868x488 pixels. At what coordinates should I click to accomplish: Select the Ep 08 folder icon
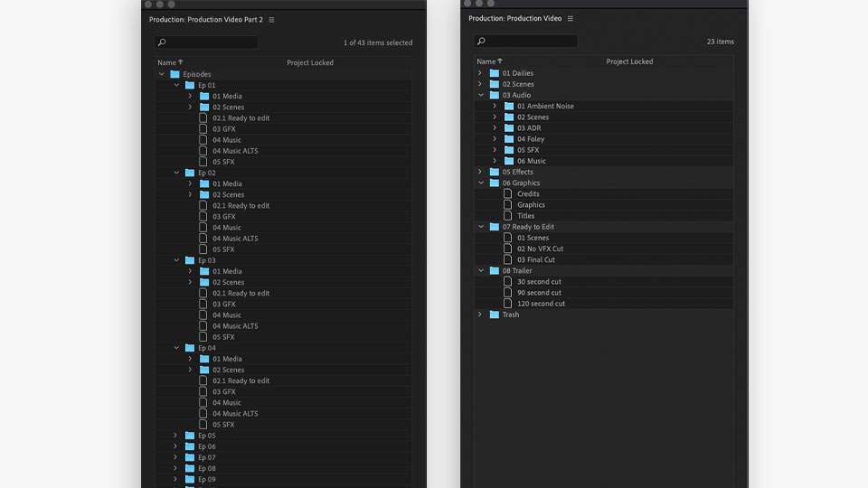pyautogui.click(x=190, y=469)
